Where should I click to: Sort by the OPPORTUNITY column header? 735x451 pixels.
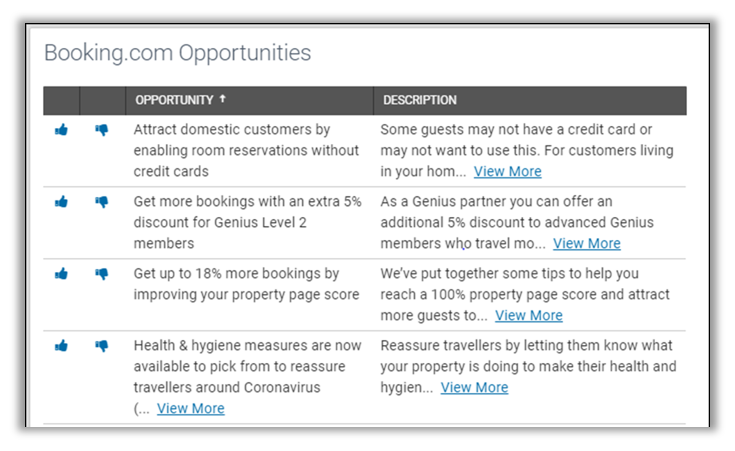[174, 100]
